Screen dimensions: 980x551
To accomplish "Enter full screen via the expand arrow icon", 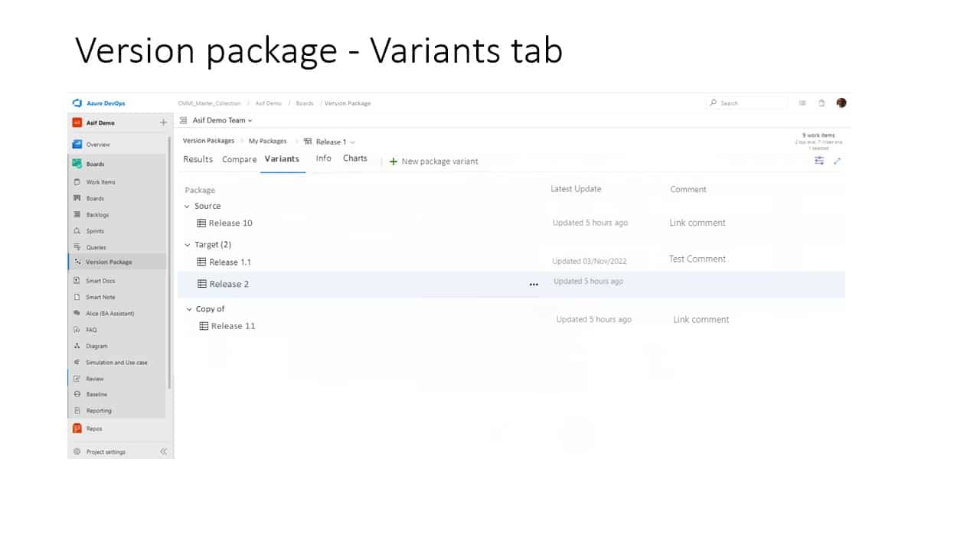I will coord(837,161).
